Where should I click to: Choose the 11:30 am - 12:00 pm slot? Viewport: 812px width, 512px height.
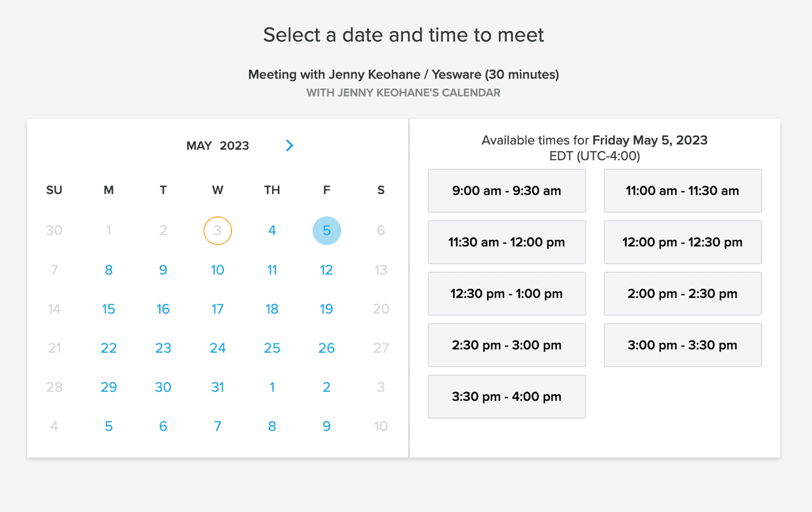tap(507, 242)
